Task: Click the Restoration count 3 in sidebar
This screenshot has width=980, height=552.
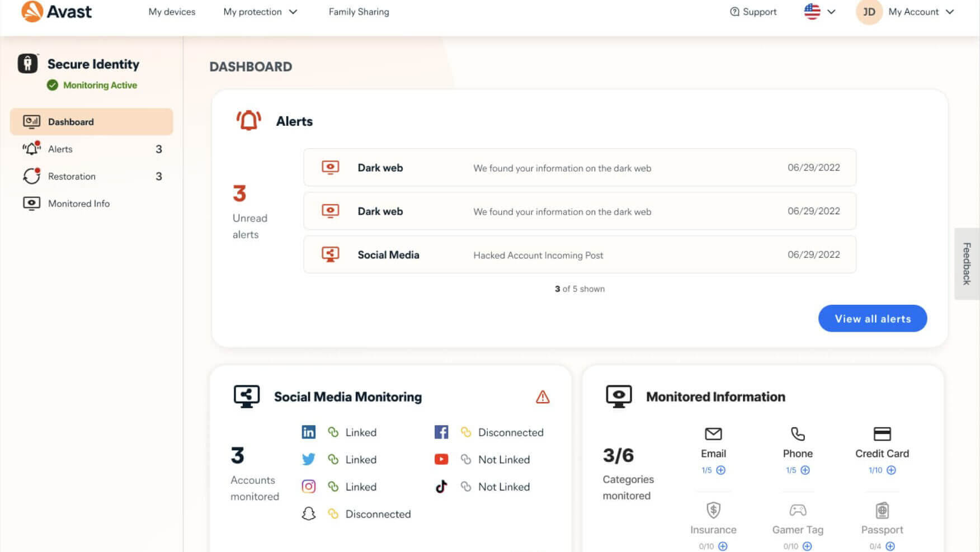Action: click(x=159, y=176)
